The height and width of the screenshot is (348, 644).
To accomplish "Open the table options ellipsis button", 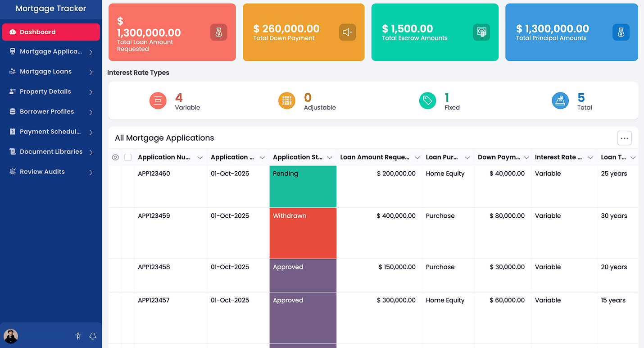I will [x=624, y=138].
